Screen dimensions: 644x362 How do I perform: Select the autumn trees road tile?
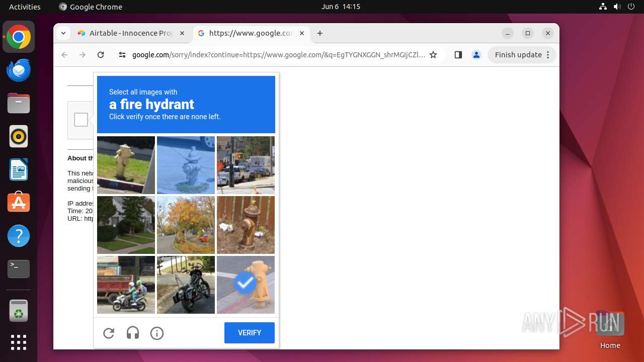pos(186,225)
